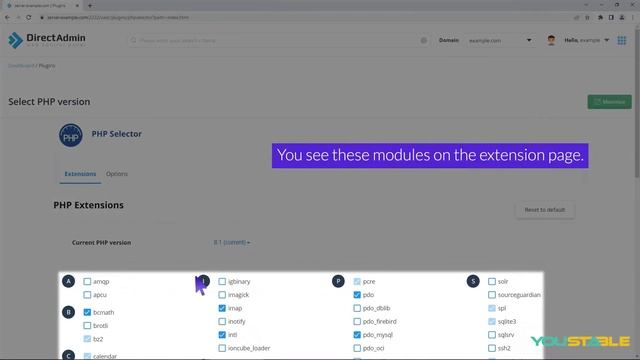640x360 pixels.
Task: Open the apps grid menu icon
Action: click(622, 40)
